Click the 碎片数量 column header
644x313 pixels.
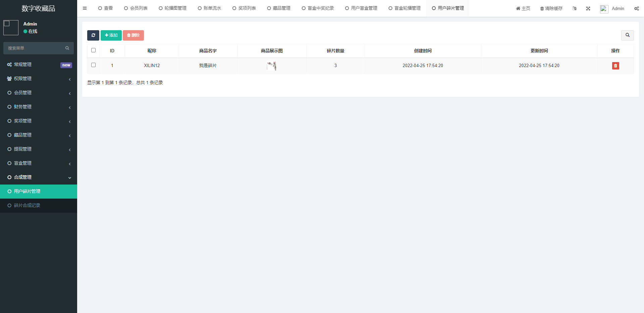coord(335,51)
